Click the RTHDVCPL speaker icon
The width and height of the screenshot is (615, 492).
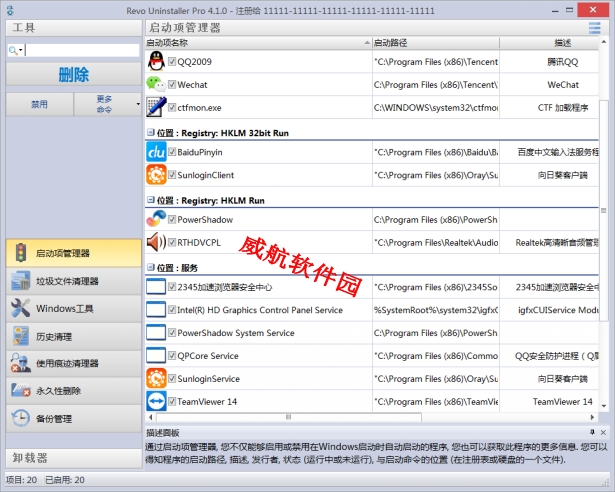(x=156, y=242)
